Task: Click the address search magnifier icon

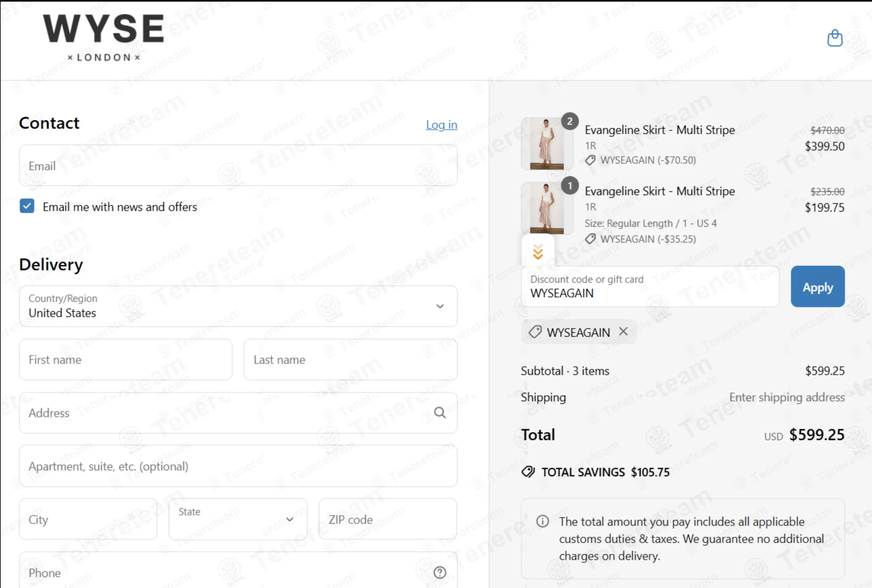Action: point(440,413)
